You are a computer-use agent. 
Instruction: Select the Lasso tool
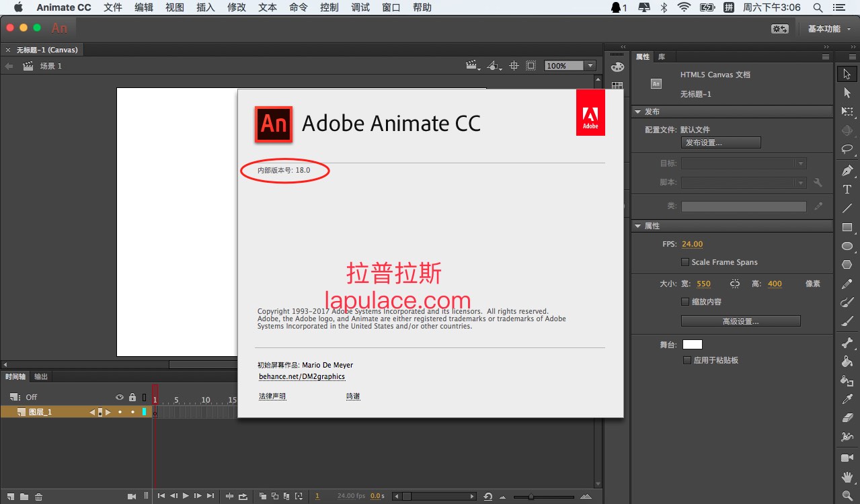(x=847, y=149)
